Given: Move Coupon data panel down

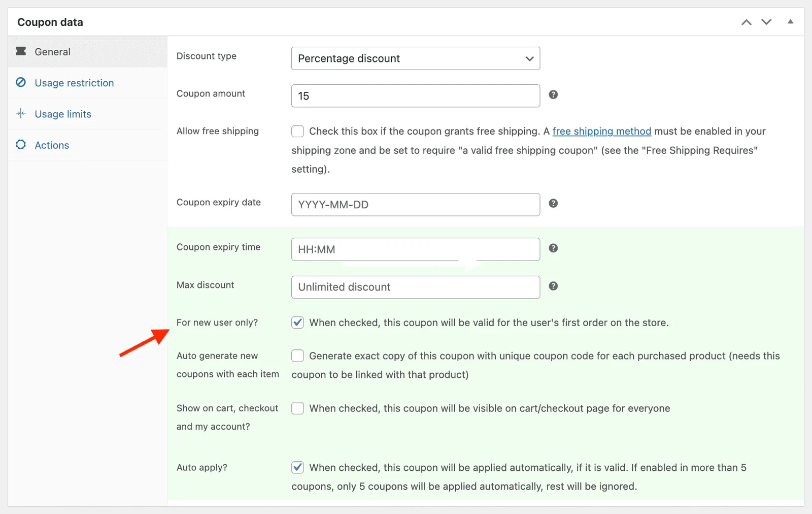Looking at the screenshot, I should [x=766, y=22].
